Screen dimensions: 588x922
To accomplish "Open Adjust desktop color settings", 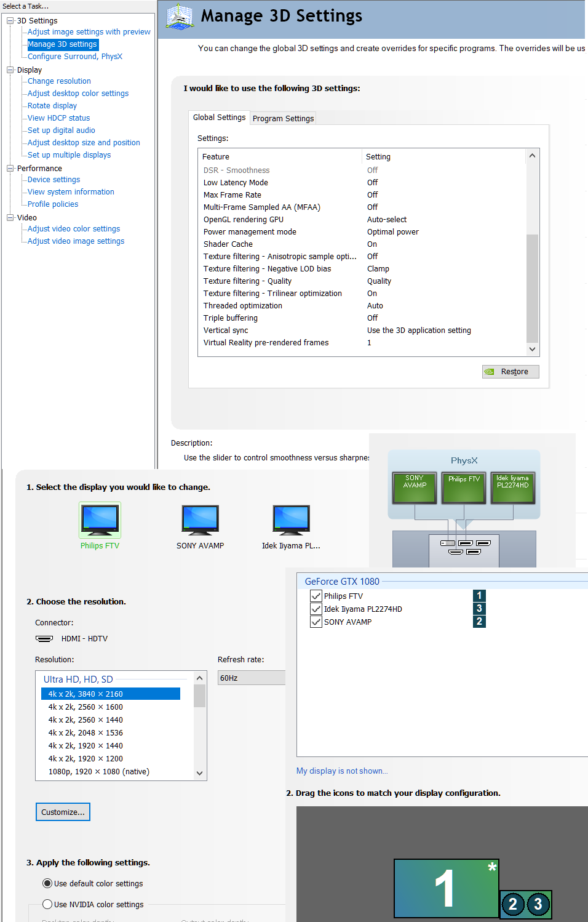I will point(78,94).
